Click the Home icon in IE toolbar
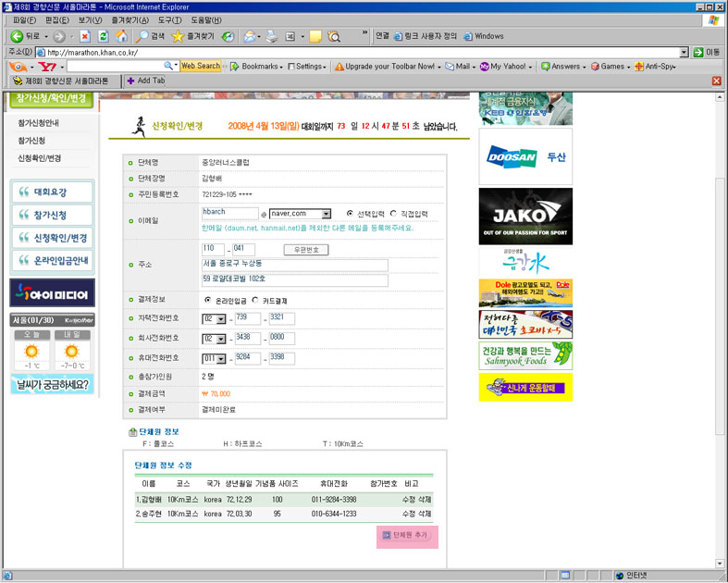 120,36
